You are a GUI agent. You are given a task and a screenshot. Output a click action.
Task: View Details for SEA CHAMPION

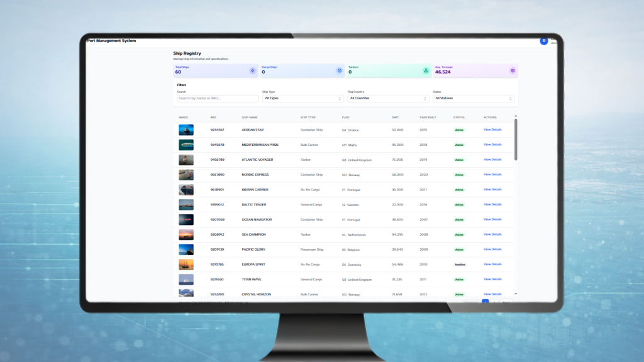click(492, 234)
